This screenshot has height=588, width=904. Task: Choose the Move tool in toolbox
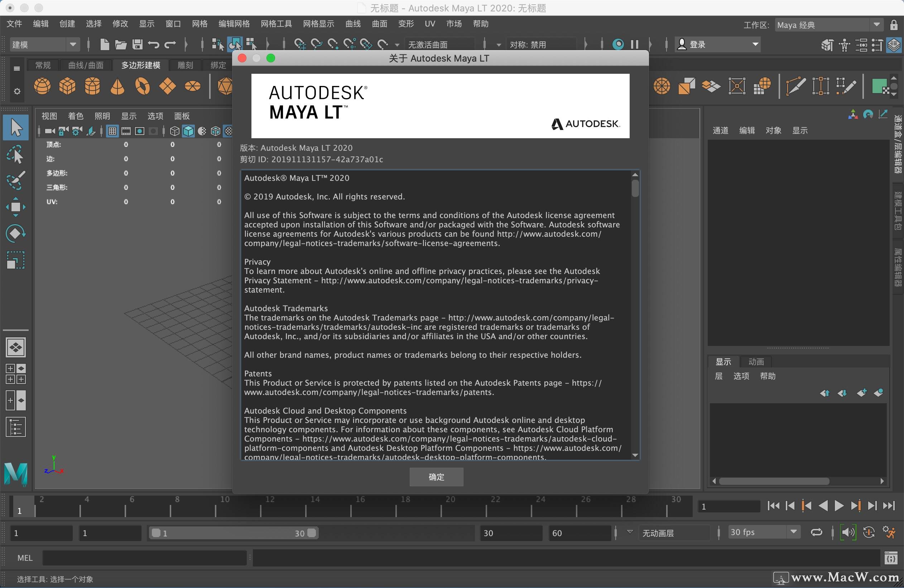pos(16,207)
